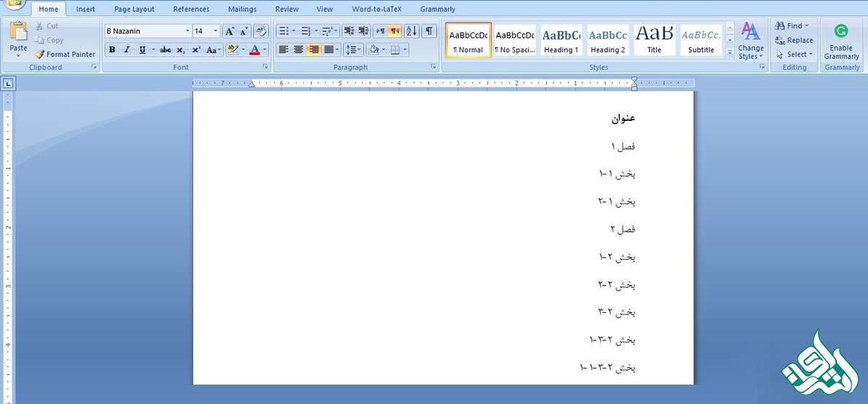Apply strikethrough to the text
The width and height of the screenshot is (868, 404).
point(166,50)
